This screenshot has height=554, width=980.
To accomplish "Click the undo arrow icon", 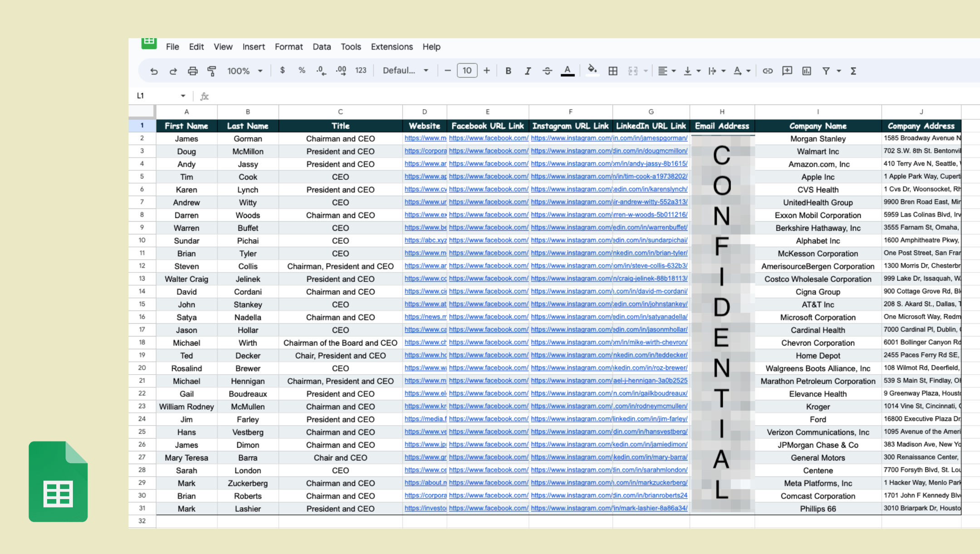I will coord(154,71).
